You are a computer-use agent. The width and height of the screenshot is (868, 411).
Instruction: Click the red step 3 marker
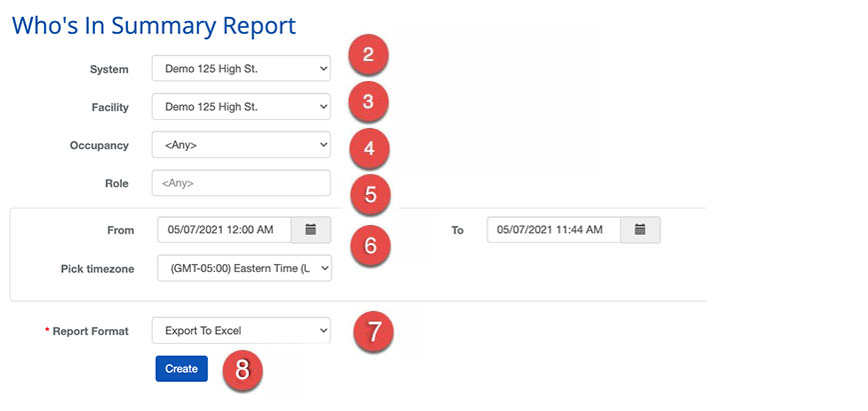[368, 102]
